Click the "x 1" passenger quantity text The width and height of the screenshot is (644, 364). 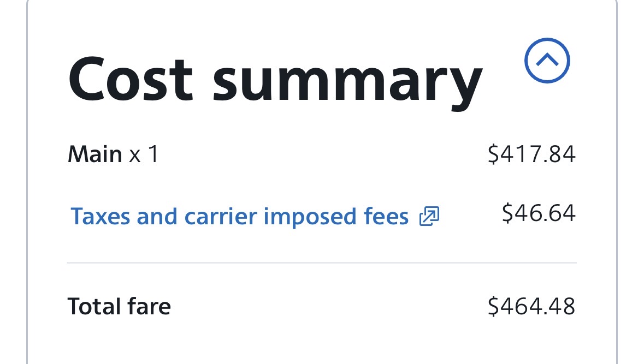tap(144, 155)
